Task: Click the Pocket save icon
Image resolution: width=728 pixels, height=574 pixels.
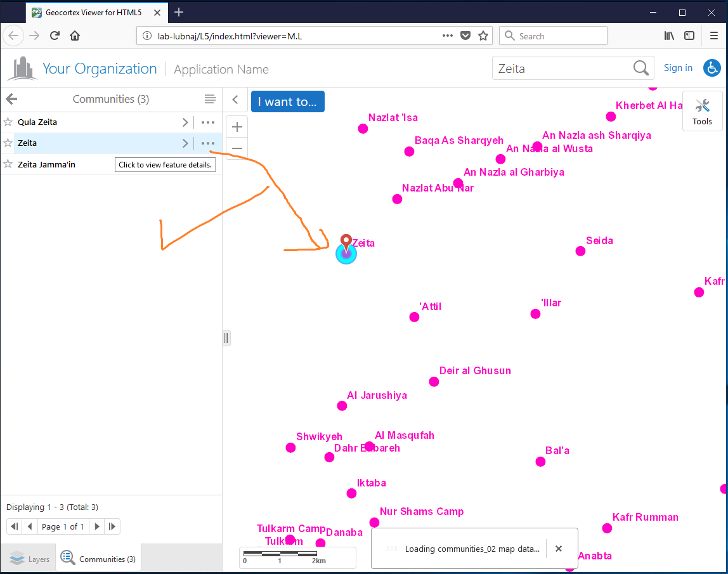Action: pyautogui.click(x=465, y=36)
